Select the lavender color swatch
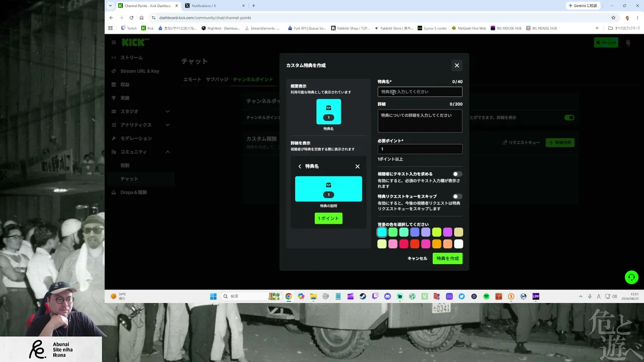The image size is (644, 362). (x=426, y=232)
